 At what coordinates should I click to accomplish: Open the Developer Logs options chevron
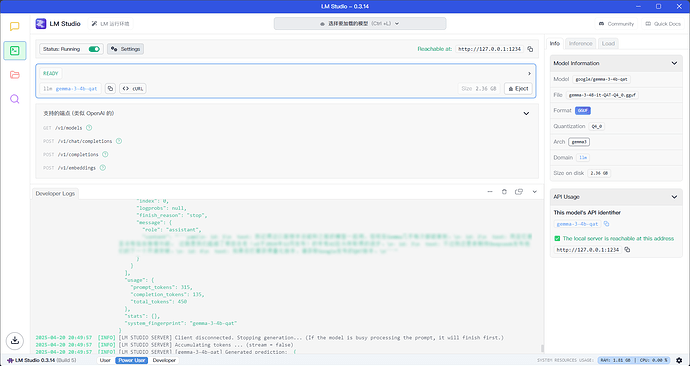535,192
